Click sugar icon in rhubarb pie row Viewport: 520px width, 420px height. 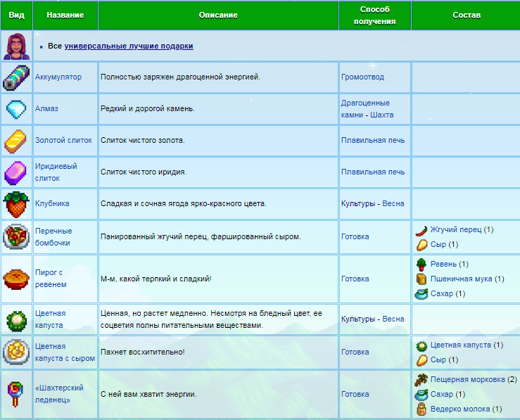click(421, 293)
